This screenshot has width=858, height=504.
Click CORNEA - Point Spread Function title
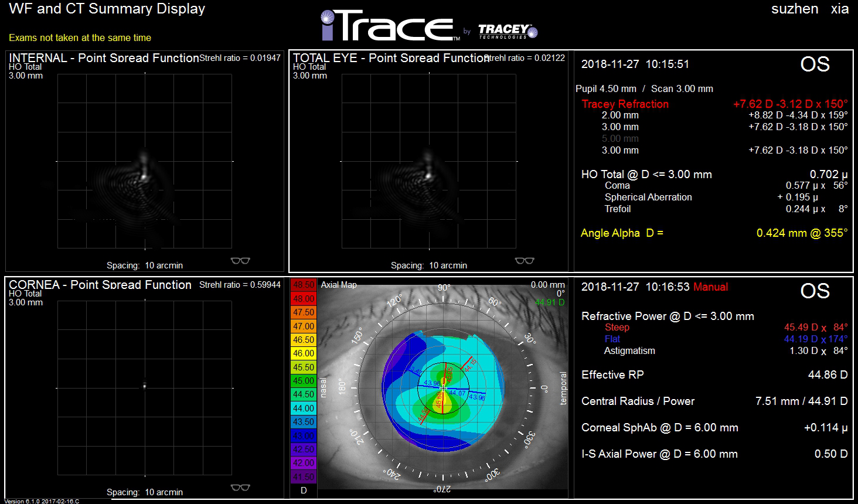click(x=100, y=285)
